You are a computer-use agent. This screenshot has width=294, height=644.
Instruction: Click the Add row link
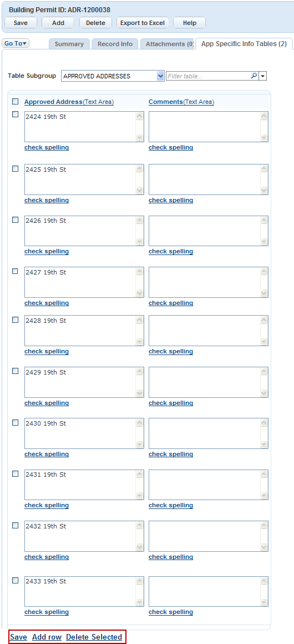point(47,637)
